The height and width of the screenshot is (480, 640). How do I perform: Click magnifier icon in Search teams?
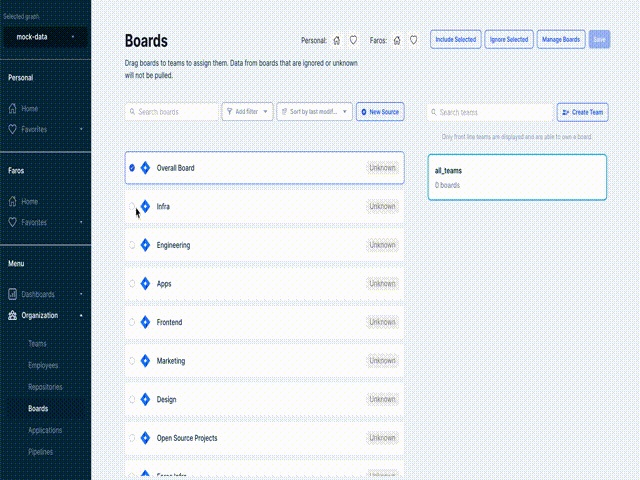click(x=434, y=112)
